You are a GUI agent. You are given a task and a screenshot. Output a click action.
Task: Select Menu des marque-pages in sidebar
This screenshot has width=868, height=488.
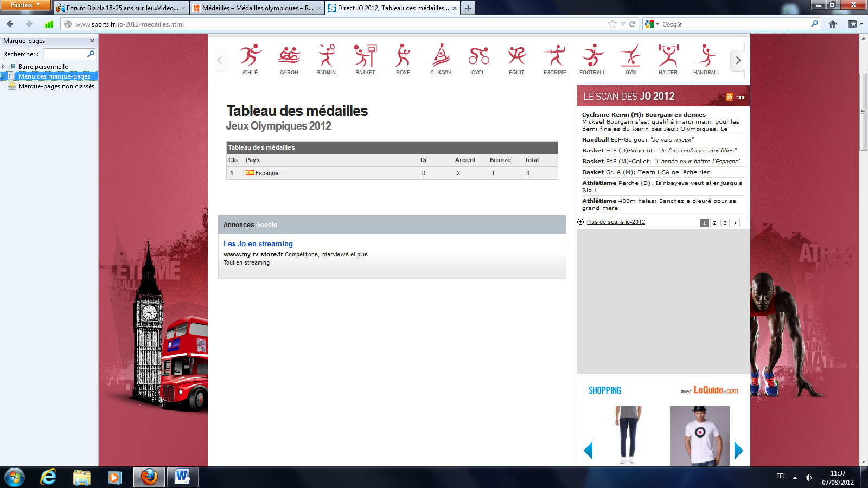point(49,76)
